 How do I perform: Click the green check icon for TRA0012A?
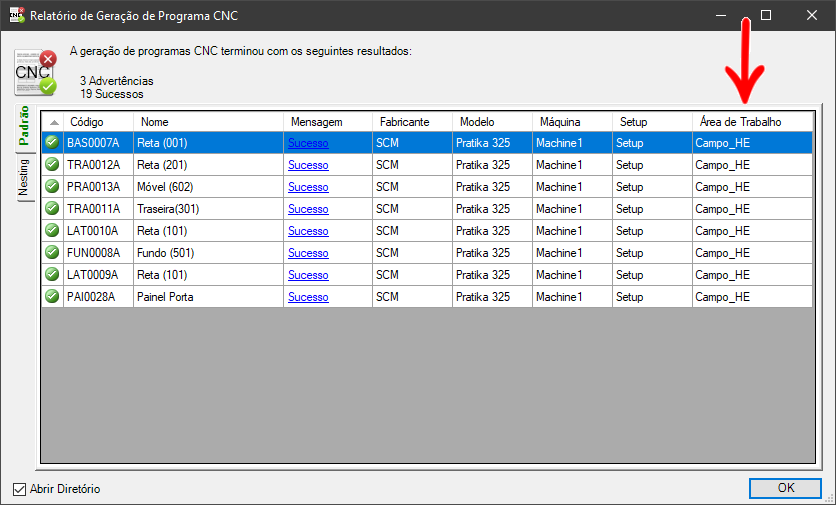click(x=52, y=164)
